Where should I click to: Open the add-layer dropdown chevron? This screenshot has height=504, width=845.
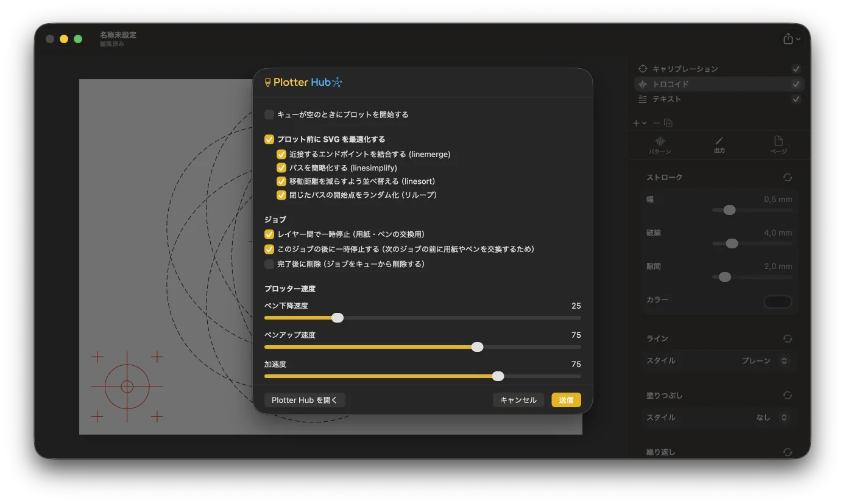tap(645, 124)
